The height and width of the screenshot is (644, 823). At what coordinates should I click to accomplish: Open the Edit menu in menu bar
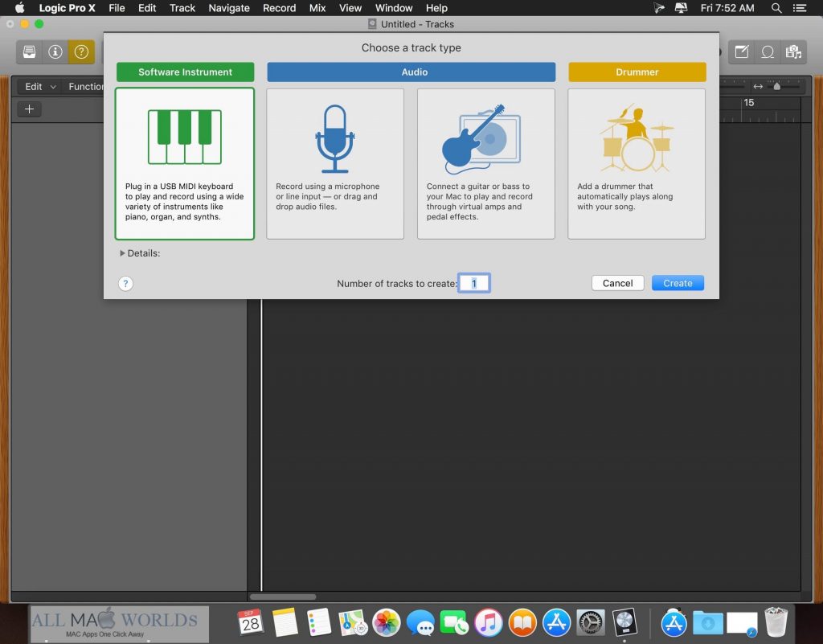147,8
